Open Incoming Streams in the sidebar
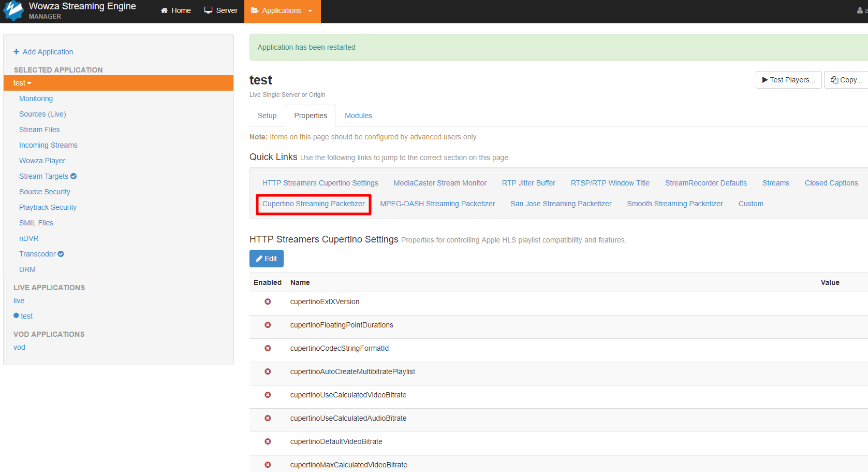 click(48, 145)
